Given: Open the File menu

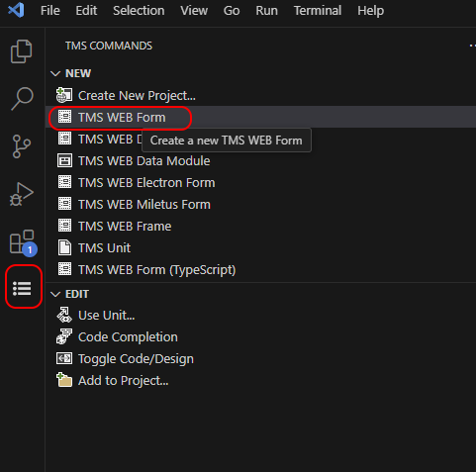Looking at the screenshot, I should click(50, 11).
